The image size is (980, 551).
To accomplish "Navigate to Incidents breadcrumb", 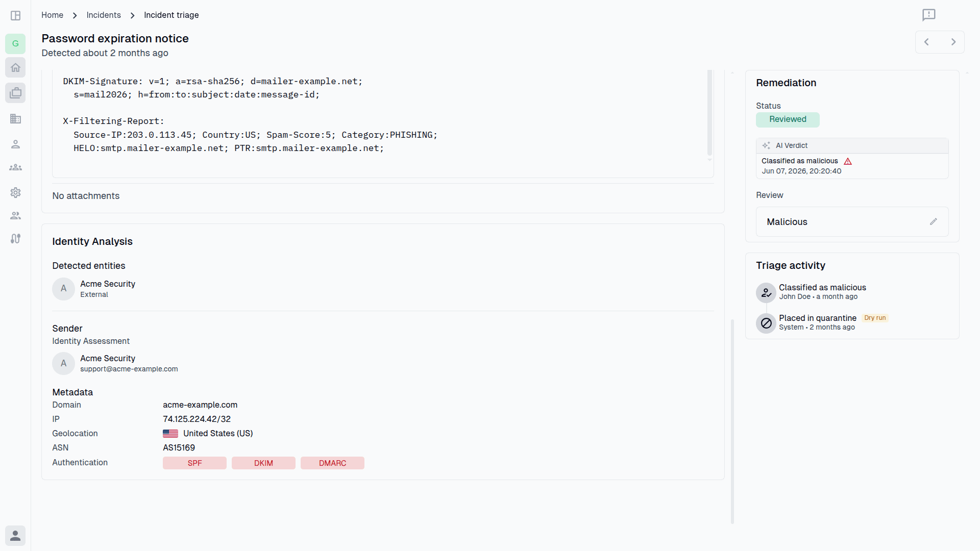I will [x=104, y=15].
